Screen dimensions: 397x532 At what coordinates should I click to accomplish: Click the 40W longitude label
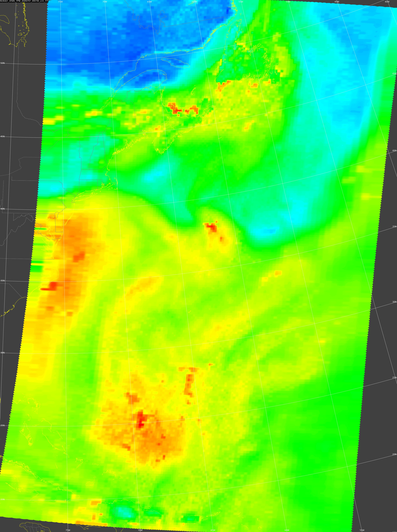click(x=387, y=2)
